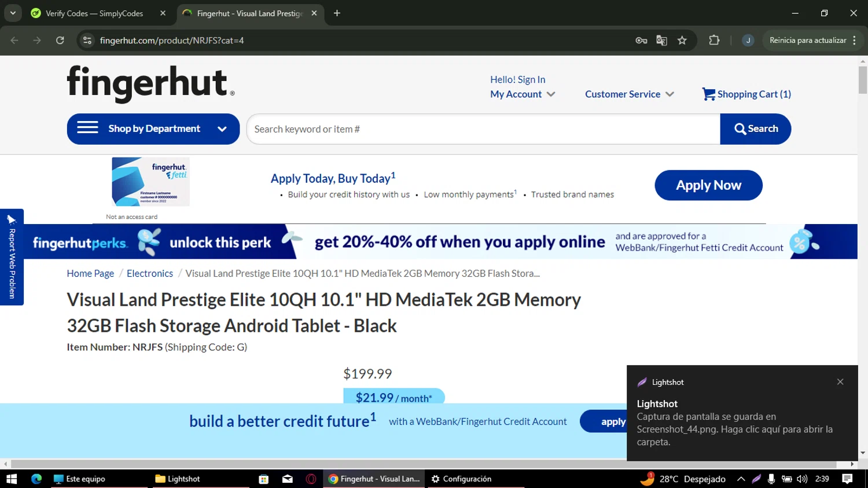Open the Chrome three-dot menu
The height and width of the screenshot is (488, 868).
click(854, 41)
